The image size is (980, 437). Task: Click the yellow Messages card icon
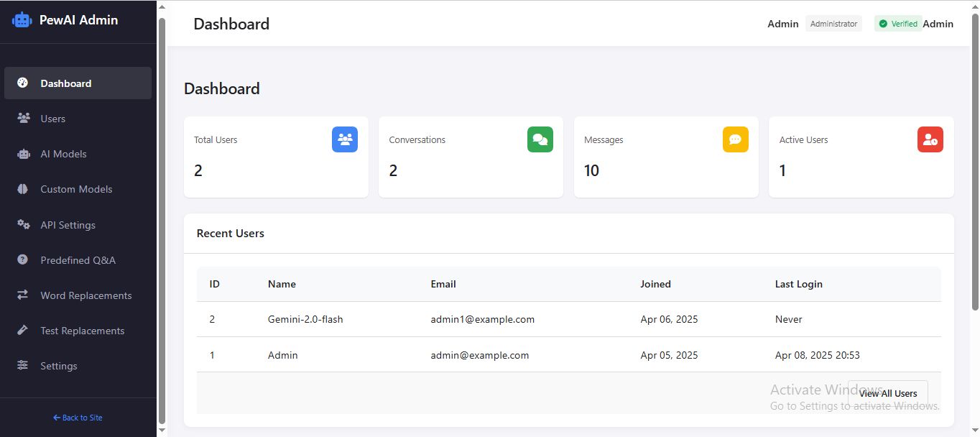pos(735,139)
